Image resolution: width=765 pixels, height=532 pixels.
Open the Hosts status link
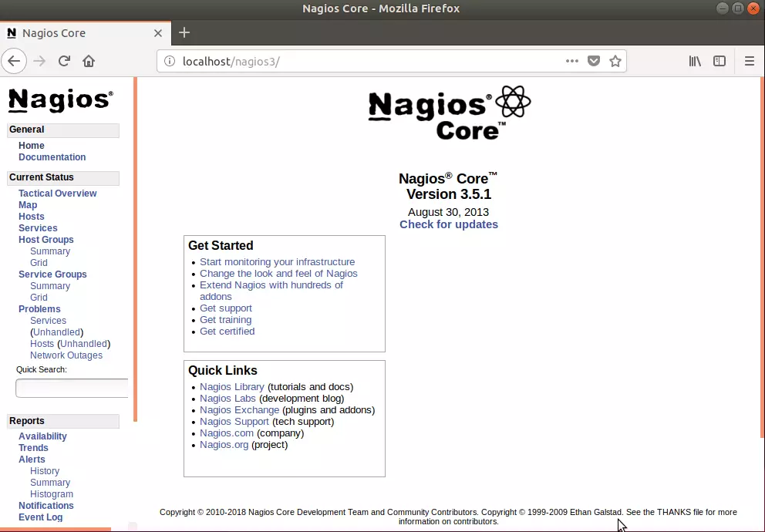31,217
